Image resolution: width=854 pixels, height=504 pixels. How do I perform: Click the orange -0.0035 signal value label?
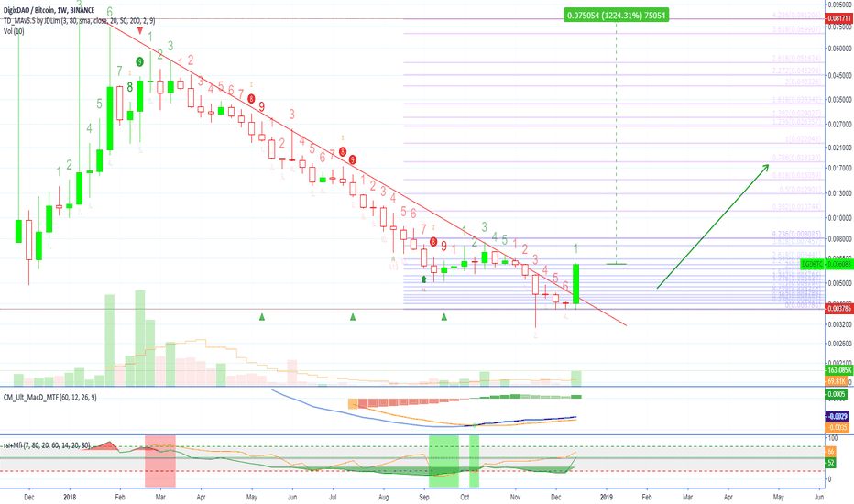pos(838,427)
